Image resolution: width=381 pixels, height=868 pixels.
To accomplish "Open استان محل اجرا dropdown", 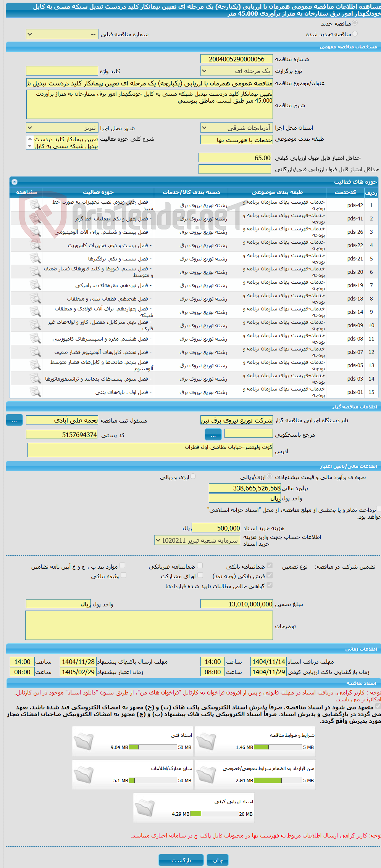I will pyautogui.click(x=237, y=128).
